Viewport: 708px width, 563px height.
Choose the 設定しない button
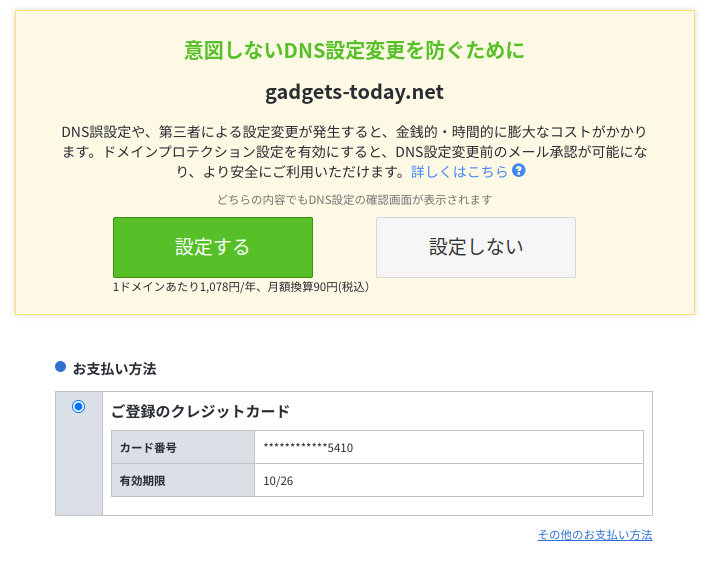pyautogui.click(x=476, y=247)
